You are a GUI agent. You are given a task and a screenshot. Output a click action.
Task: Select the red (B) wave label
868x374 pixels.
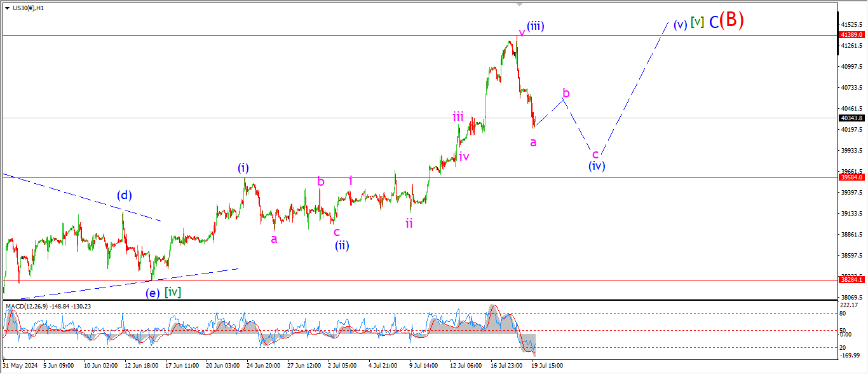(x=731, y=20)
